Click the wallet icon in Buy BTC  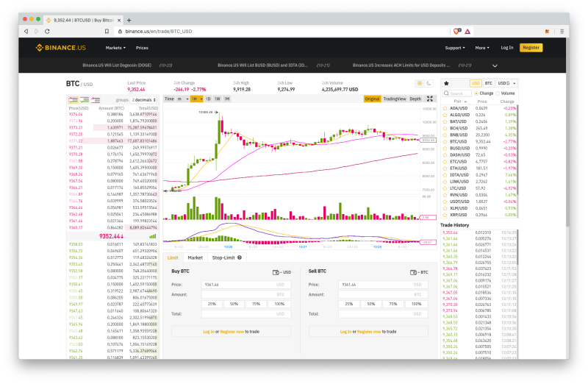[276, 272]
